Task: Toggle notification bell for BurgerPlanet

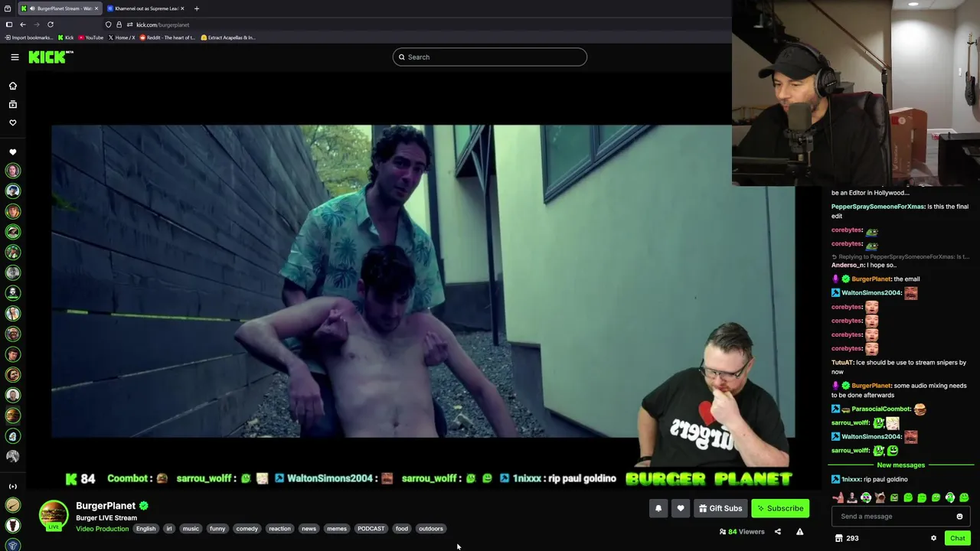Action: (x=658, y=508)
